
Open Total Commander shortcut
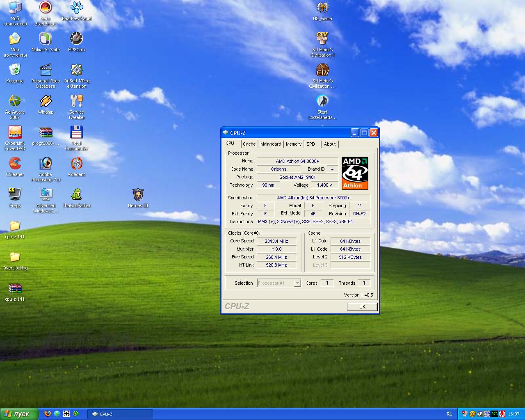pos(77,138)
